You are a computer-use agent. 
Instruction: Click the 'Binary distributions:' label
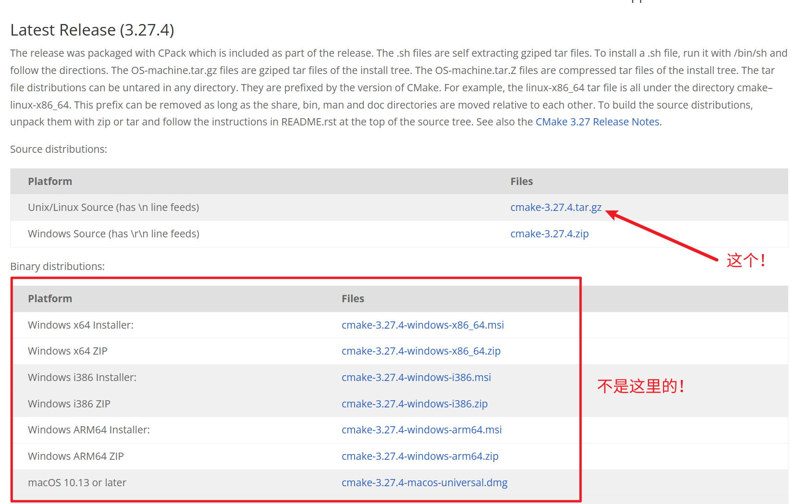click(x=57, y=267)
